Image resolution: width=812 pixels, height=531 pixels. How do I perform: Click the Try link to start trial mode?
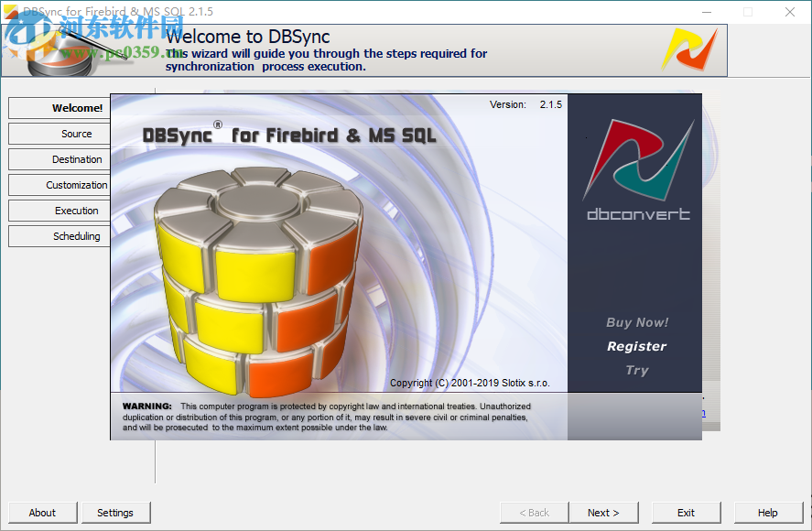[x=636, y=370]
